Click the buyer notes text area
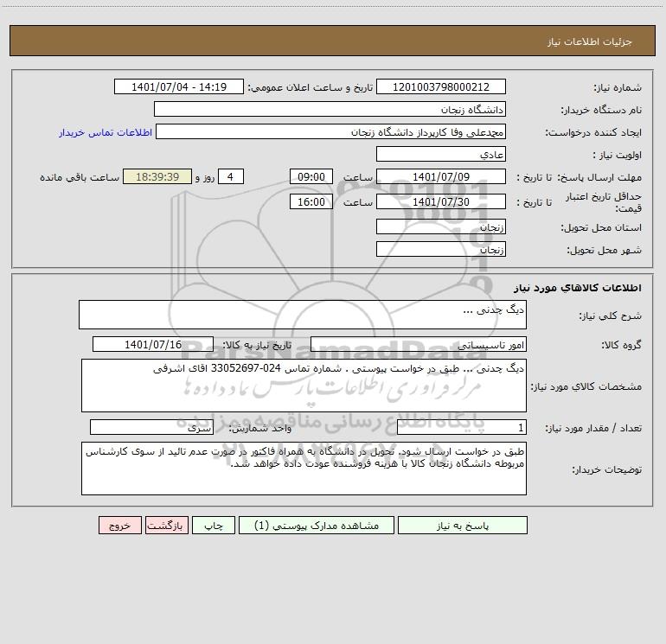The width and height of the screenshot is (666, 644). coord(304,469)
